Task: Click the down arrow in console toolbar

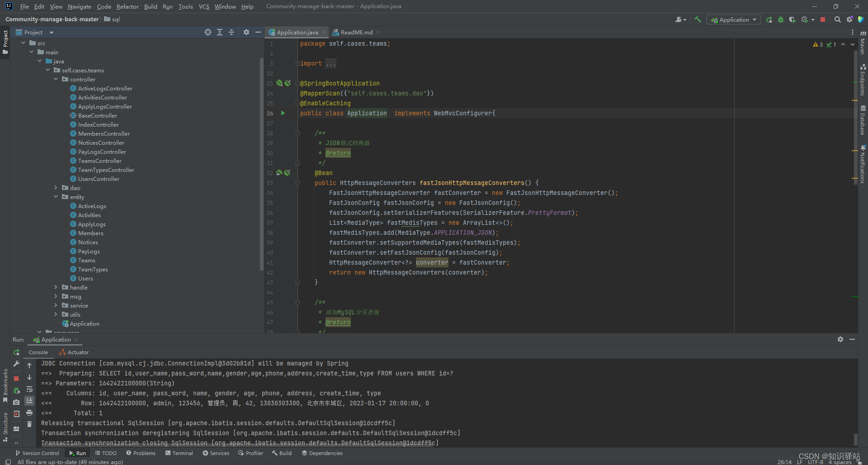Action: (x=29, y=377)
